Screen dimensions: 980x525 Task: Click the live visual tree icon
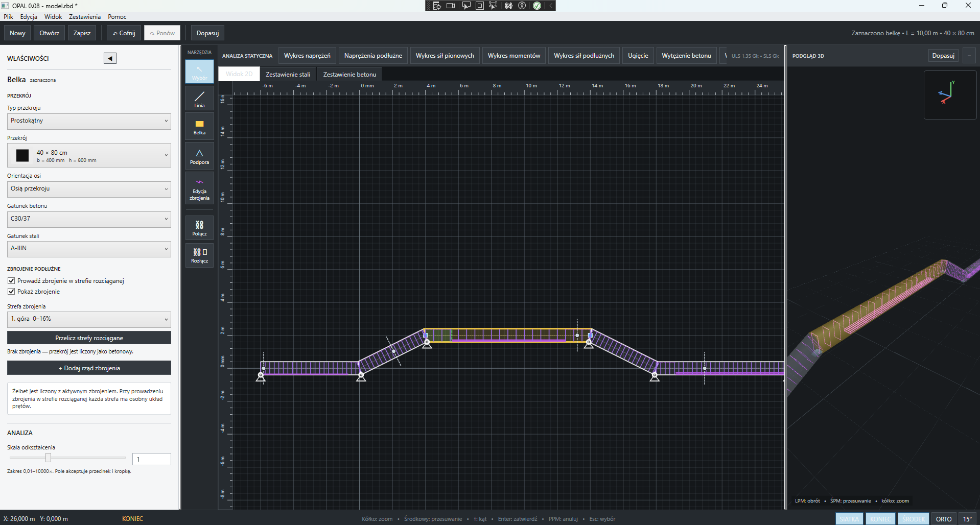[x=437, y=6]
